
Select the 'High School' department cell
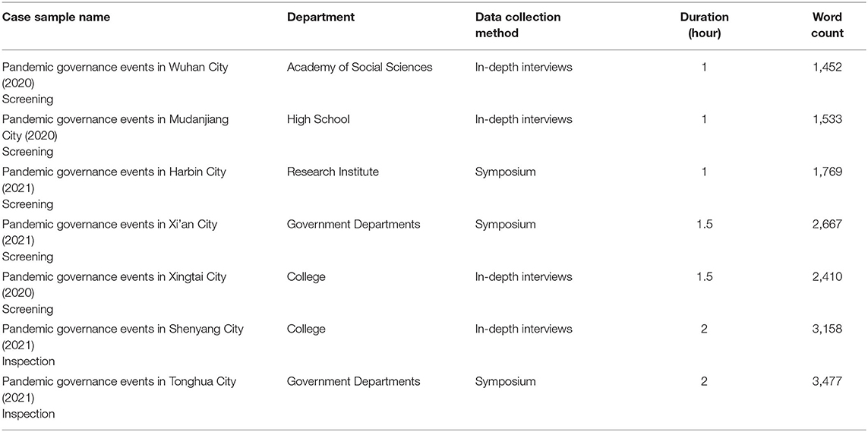[x=318, y=119]
